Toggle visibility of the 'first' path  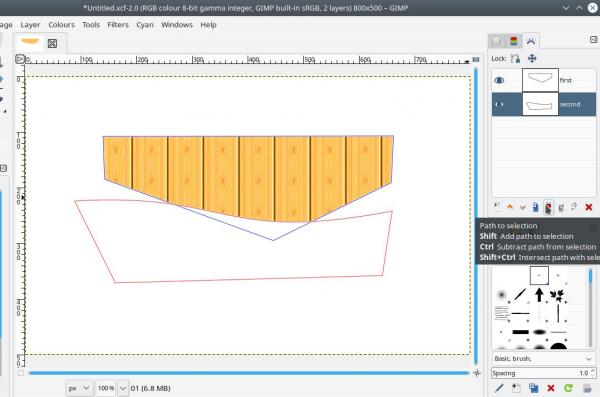coord(499,80)
